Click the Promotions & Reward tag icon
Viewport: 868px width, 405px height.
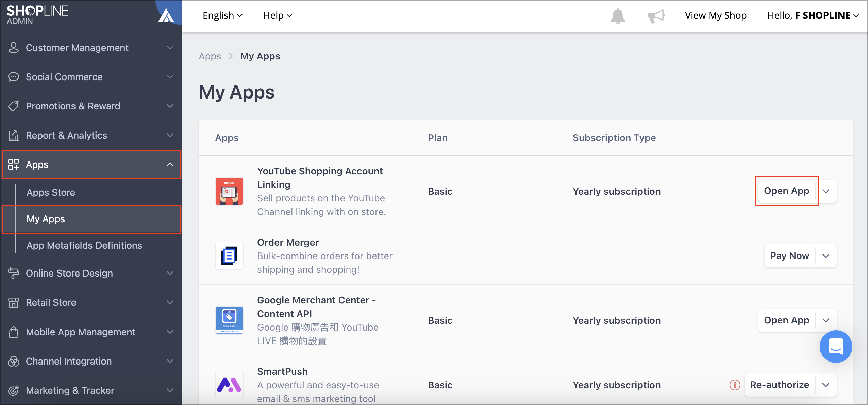(14, 106)
